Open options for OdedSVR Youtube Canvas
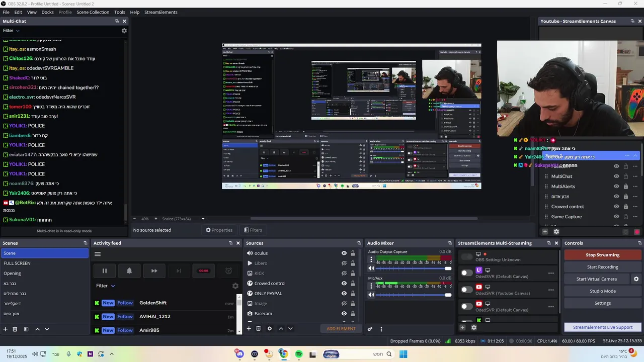This screenshot has width=644, height=362. [x=551, y=290]
